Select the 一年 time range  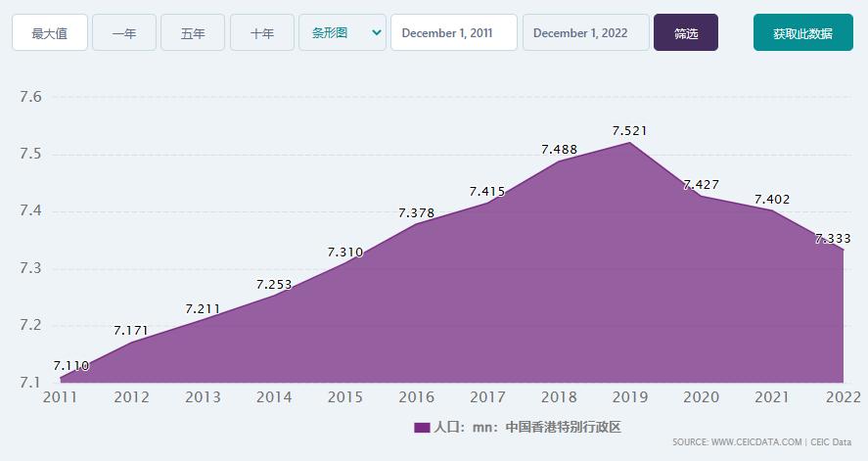pos(124,32)
